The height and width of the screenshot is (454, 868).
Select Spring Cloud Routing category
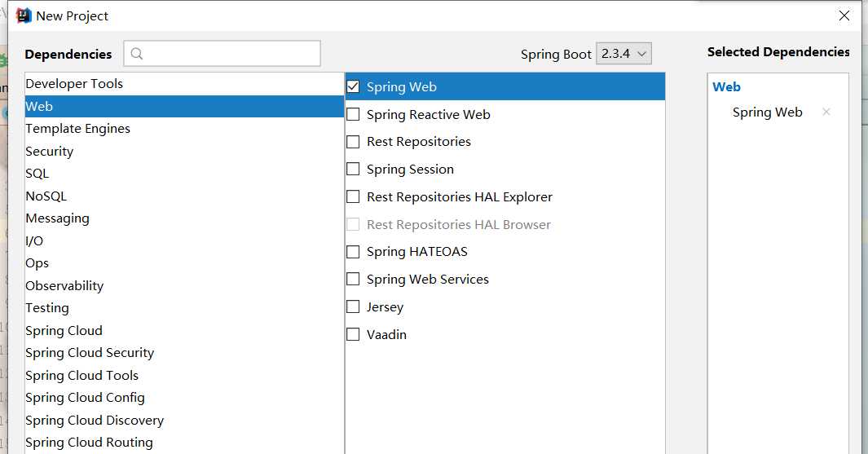pyautogui.click(x=184, y=443)
